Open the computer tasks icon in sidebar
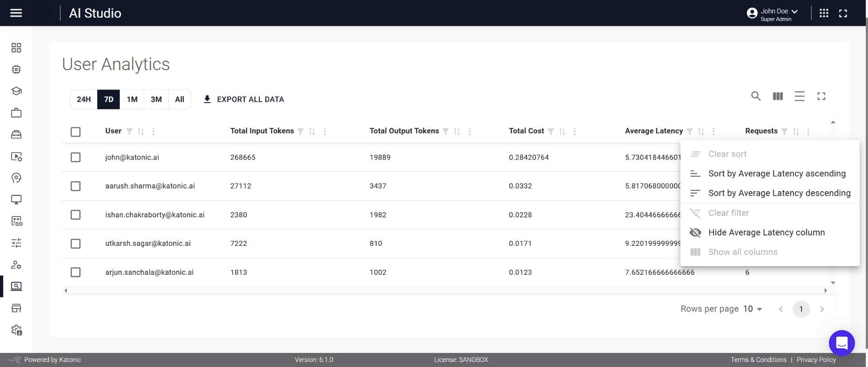This screenshot has width=868, height=367. coord(16,221)
